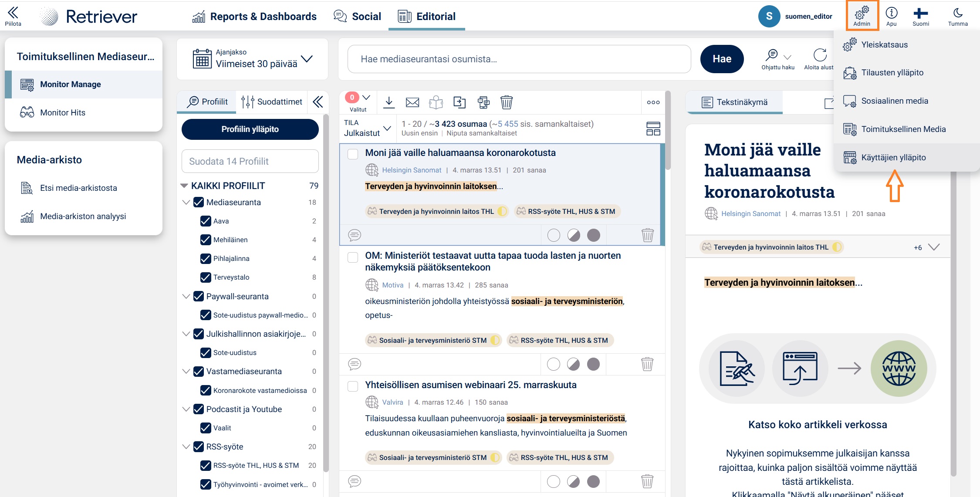Viewport: 980px width, 497px height.
Task: Click the Profiilin ylläpito button
Action: [x=250, y=129]
